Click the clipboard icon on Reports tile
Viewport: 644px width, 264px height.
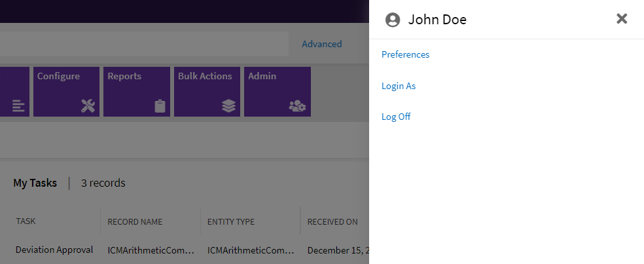pos(160,106)
